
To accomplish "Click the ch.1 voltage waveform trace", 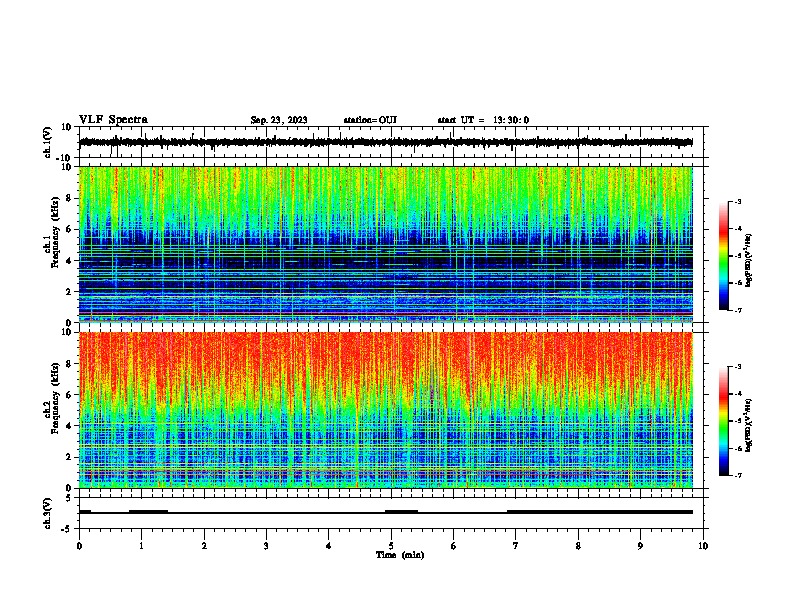I will point(386,142).
